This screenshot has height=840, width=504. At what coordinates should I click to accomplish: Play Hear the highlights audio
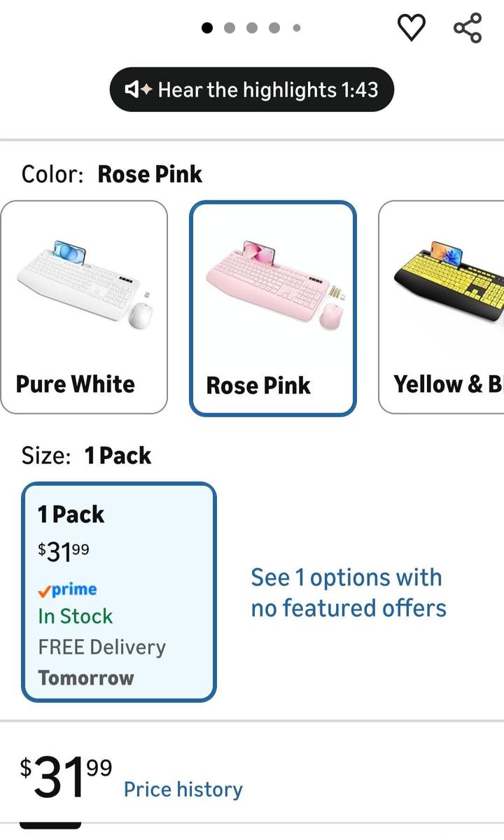point(252,90)
